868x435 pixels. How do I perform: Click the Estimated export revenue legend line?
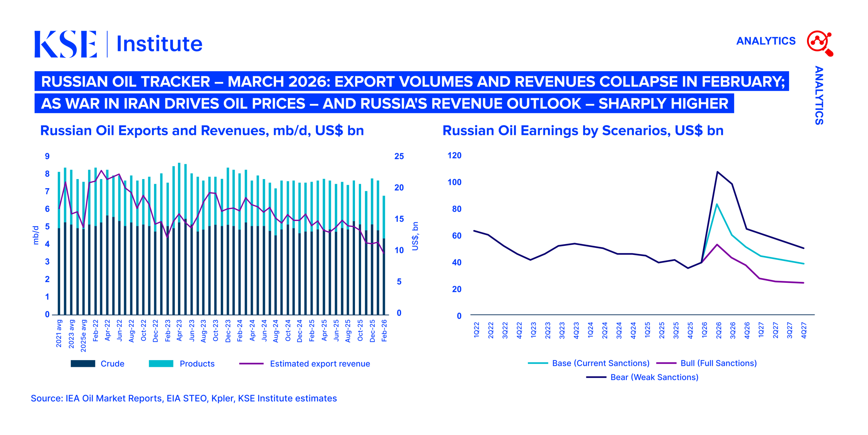click(x=251, y=363)
